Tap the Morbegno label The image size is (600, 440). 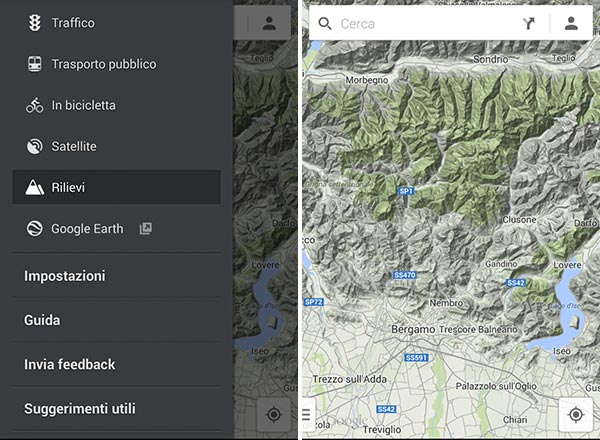tap(367, 80)
